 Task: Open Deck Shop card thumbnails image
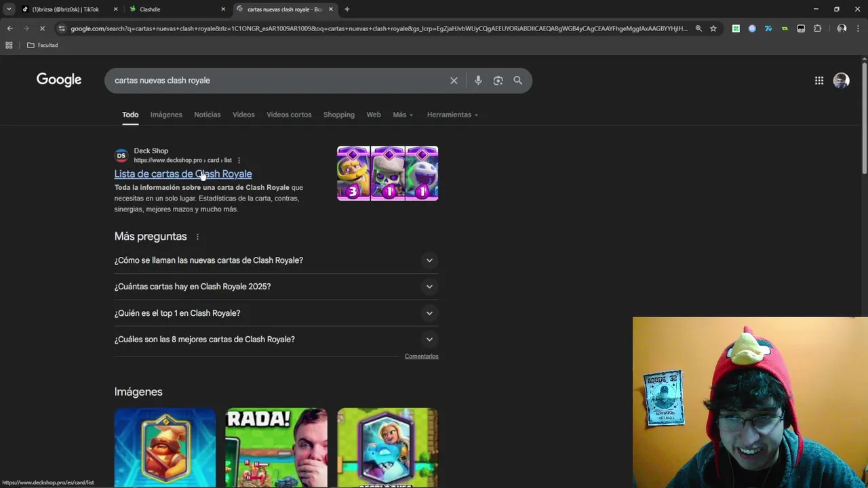[x=387, y=174]
